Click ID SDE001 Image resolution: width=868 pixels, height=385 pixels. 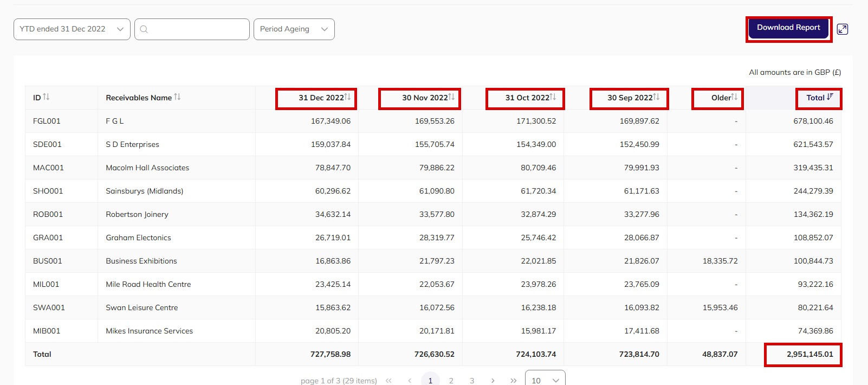(47, 144)
